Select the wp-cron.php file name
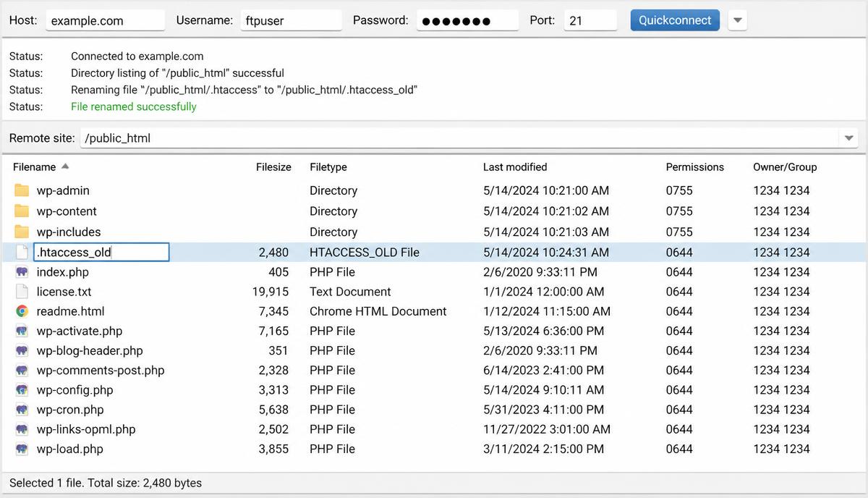Screen dimensions: 868x498 [70, 409]
